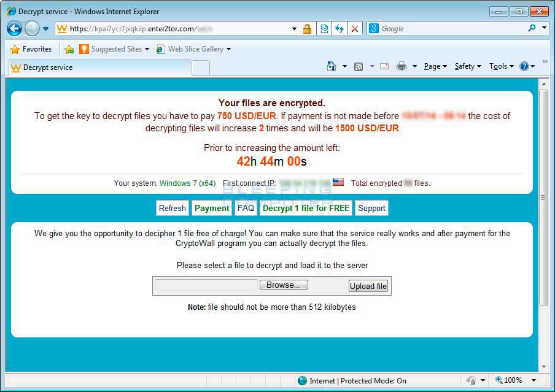Click the security lock icon in address bar

[307, 29]
